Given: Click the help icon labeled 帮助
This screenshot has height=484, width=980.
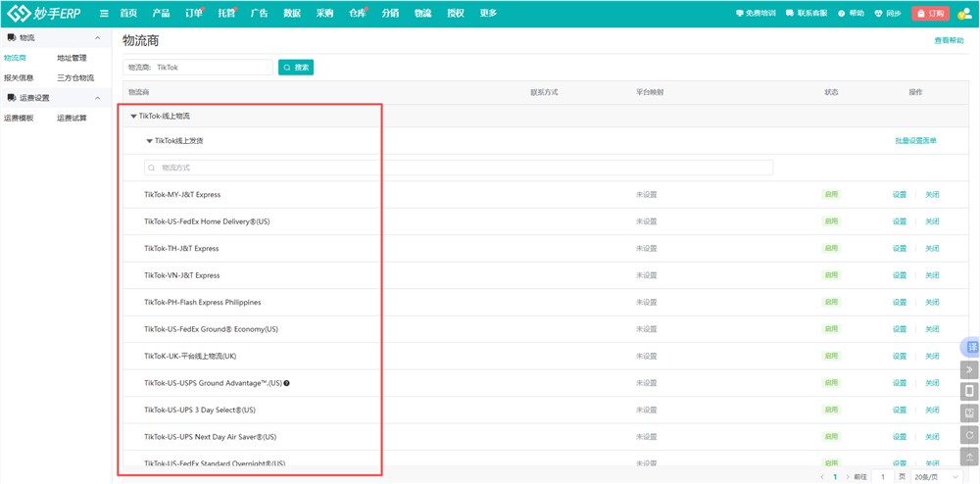Looking at the screenshot, I should pyautogui.click(x=851, y=14).
